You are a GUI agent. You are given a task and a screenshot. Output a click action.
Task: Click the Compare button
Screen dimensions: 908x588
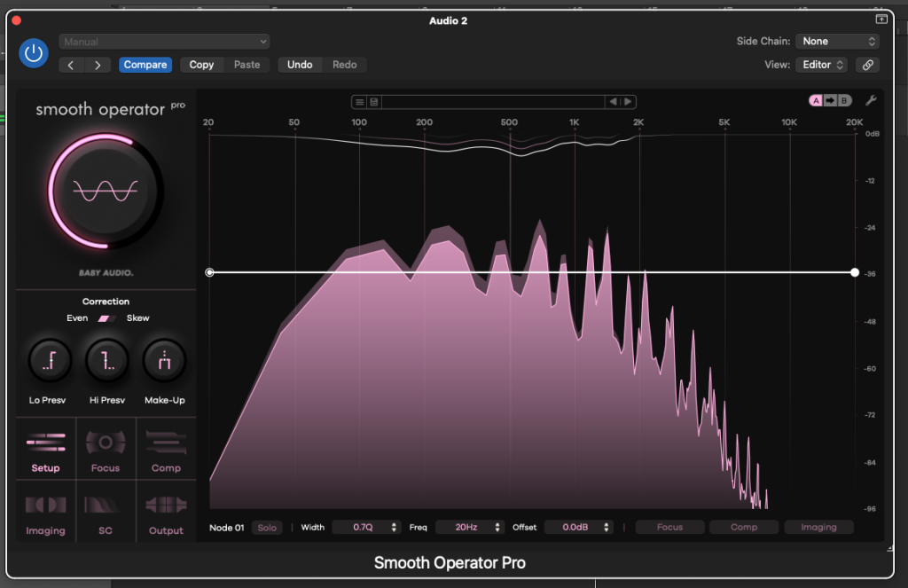145,65
